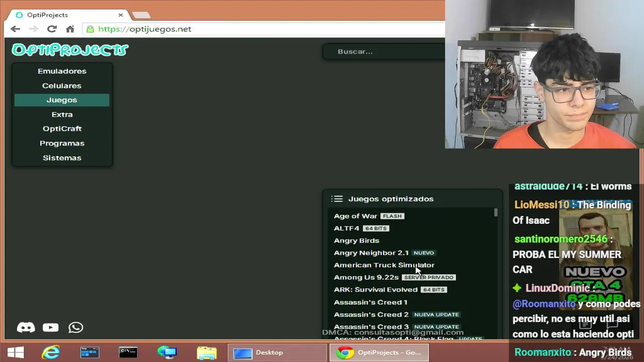Reload the page with refresh icon
This screenshot has height=362, width=644.
pyautogui.click(x=52, y=29)
